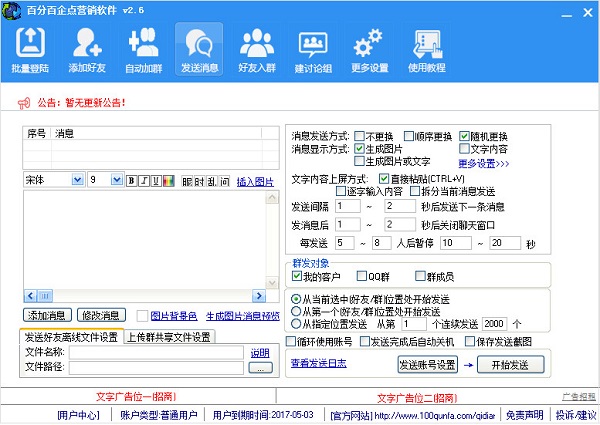
Task: Uncheck the 随机更换 option
Action: pyautogui.click(x=464, y=136)
